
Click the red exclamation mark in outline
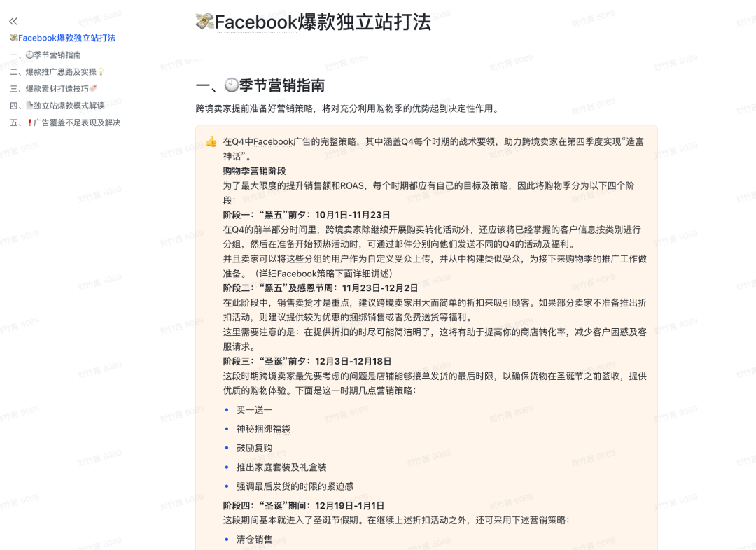point(30,122)
